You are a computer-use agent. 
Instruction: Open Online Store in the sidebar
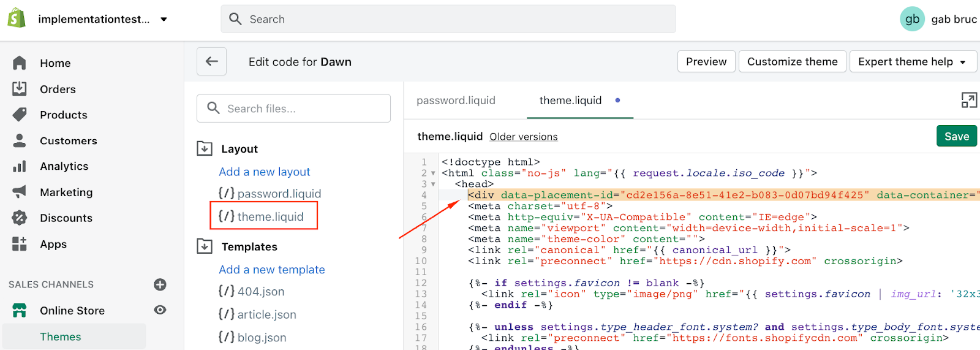point(72,310)
